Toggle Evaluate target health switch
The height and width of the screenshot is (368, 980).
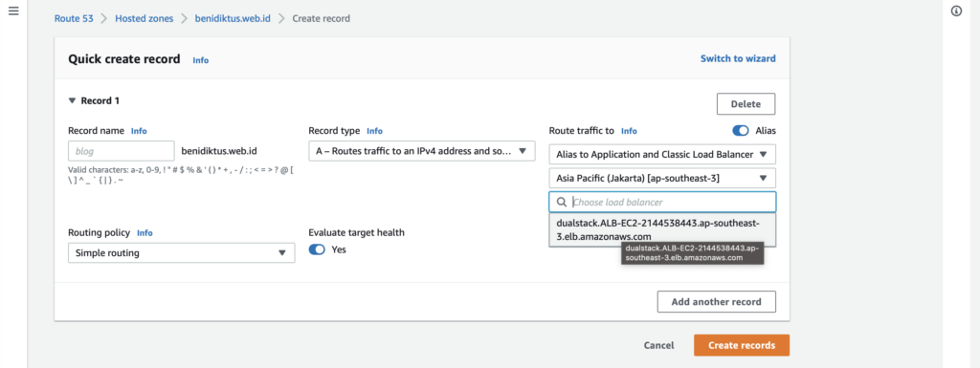[317, 249]
